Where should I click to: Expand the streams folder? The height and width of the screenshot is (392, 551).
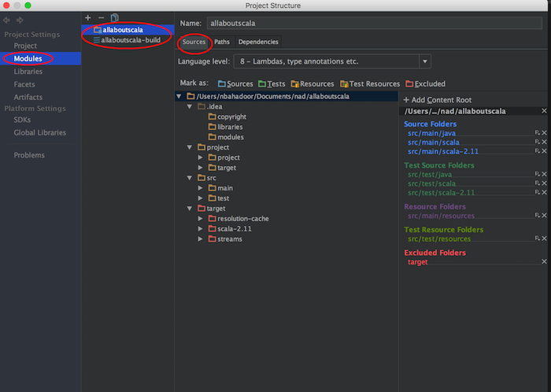point(200,239)
